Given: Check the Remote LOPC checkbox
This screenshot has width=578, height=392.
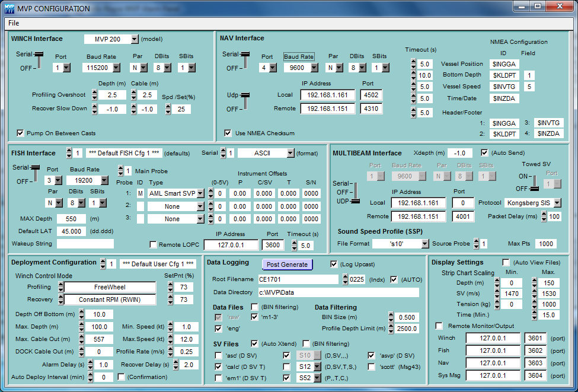Looking at the screenshot, I should [154, 245].
